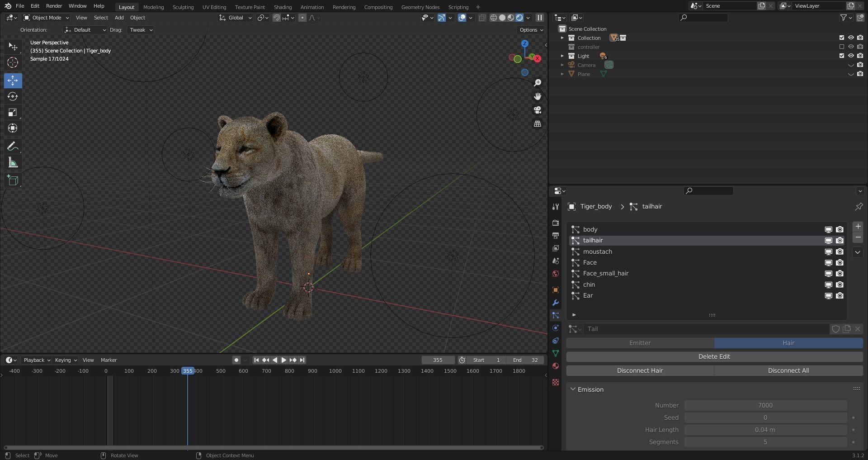The image size is (868, 460).
Task: Toggle viewport display of body particles
Action: [829, 230]
